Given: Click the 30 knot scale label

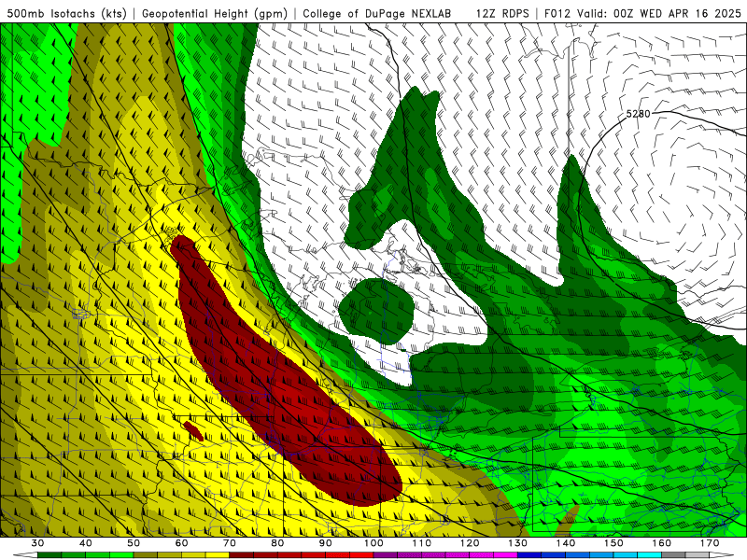Looking at the screenshot, I should click(37, 543).
